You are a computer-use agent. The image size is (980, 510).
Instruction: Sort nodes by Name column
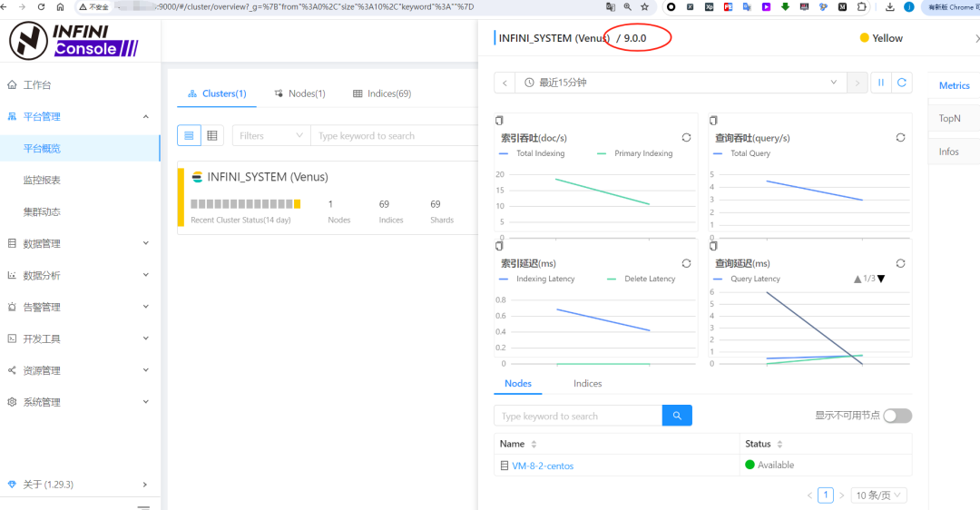point(534,445)
